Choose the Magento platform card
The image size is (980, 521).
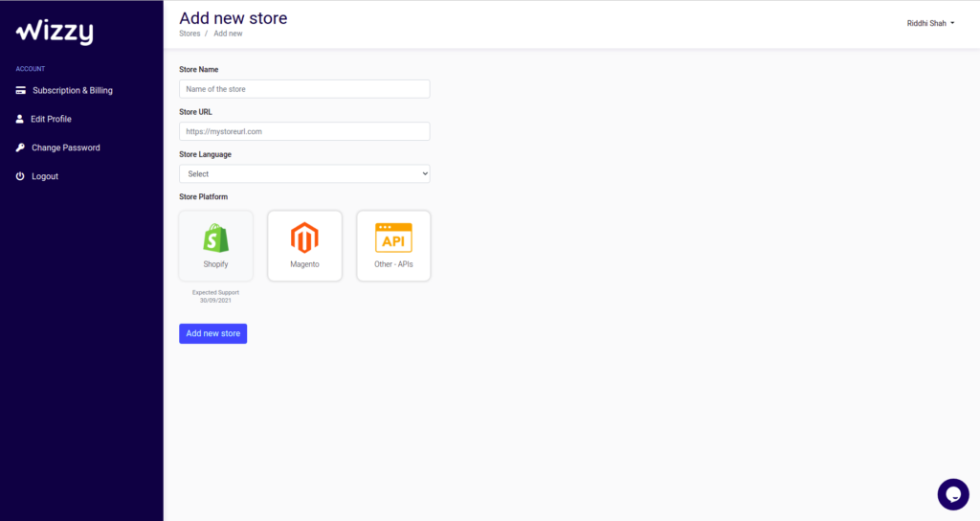pos(304,246)
